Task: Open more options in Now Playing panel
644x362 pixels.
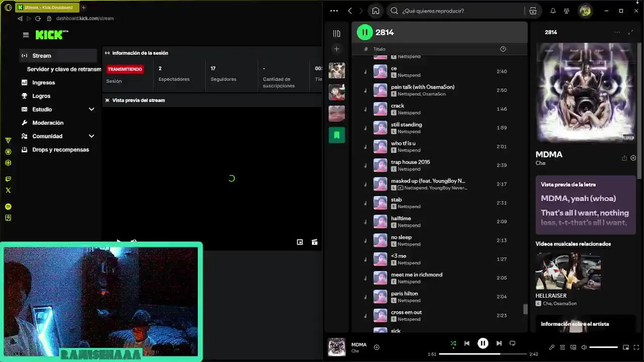Action: (617, 32)
